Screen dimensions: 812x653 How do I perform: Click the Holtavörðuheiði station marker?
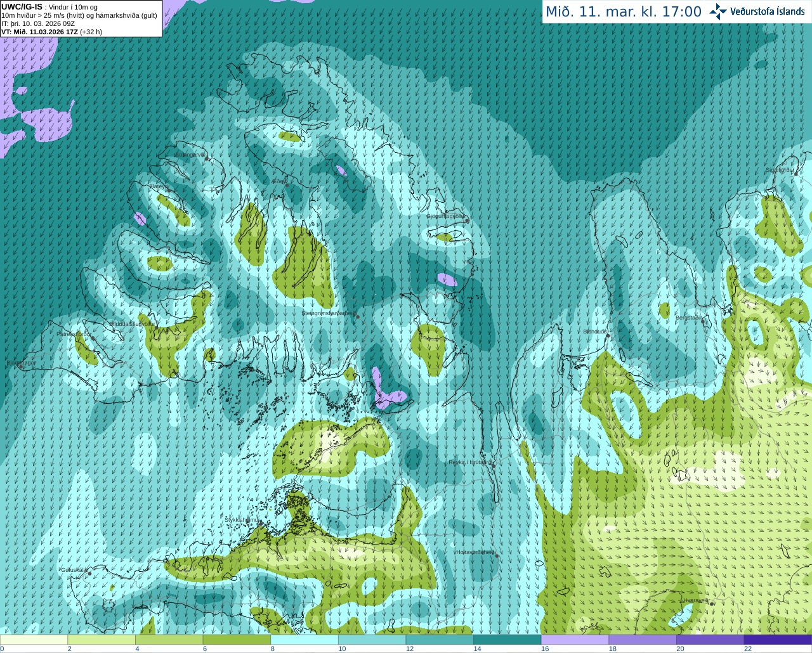(497, 556)
